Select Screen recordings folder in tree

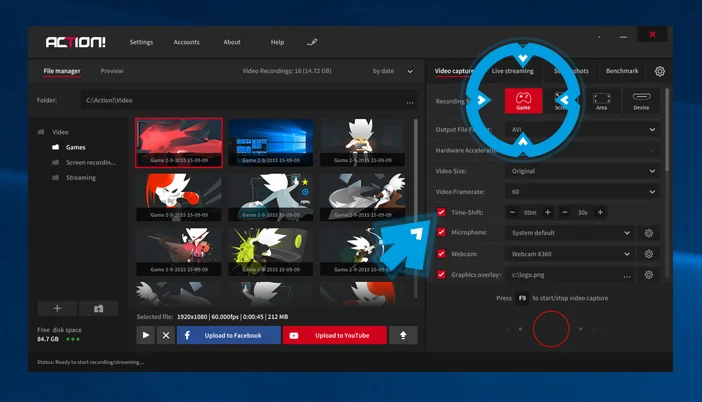tap(91, 163)
